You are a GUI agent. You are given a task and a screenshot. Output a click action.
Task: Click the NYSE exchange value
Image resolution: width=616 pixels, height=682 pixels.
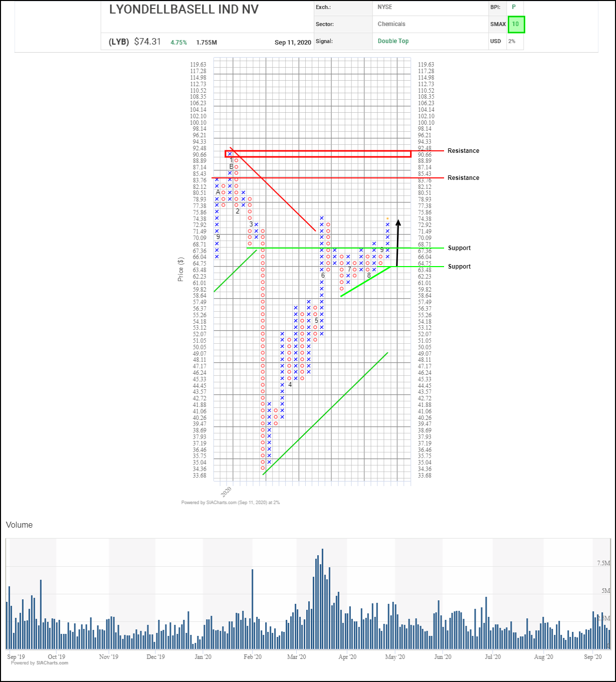[x=385, y=8]
